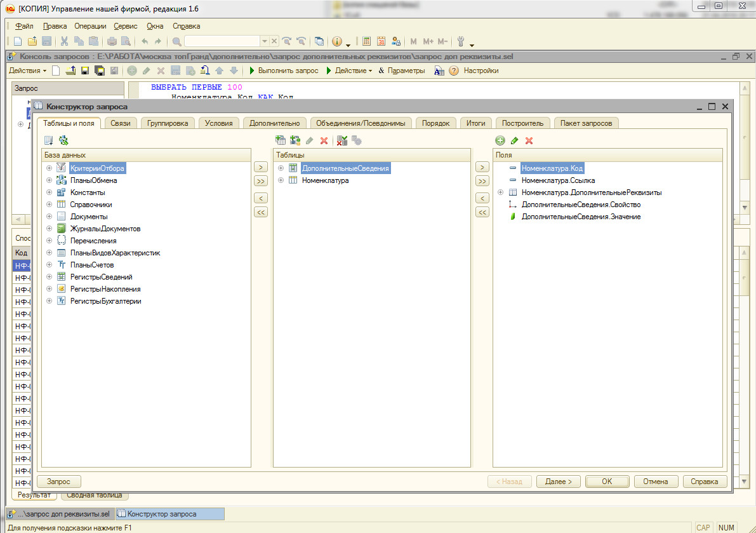Click the first add-table icon above Таблицы
The image size is (756, 533).
click(281, 140)
